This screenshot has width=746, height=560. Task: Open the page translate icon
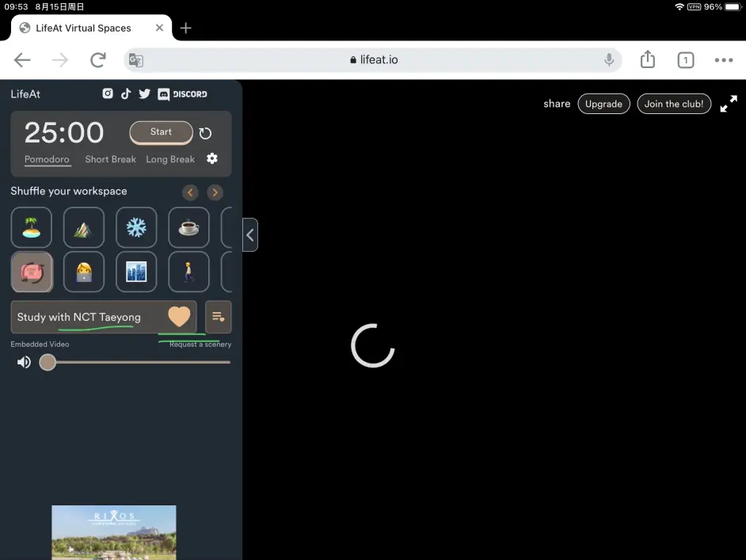(x=136, y=60)
